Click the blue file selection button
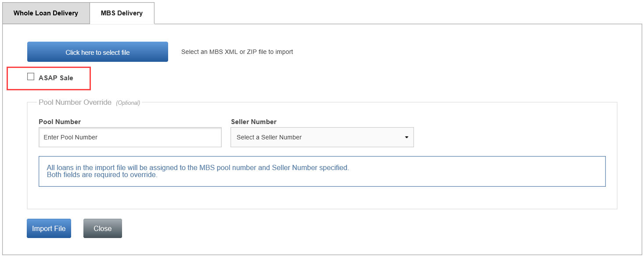644x256 pixels. [97, 52]
